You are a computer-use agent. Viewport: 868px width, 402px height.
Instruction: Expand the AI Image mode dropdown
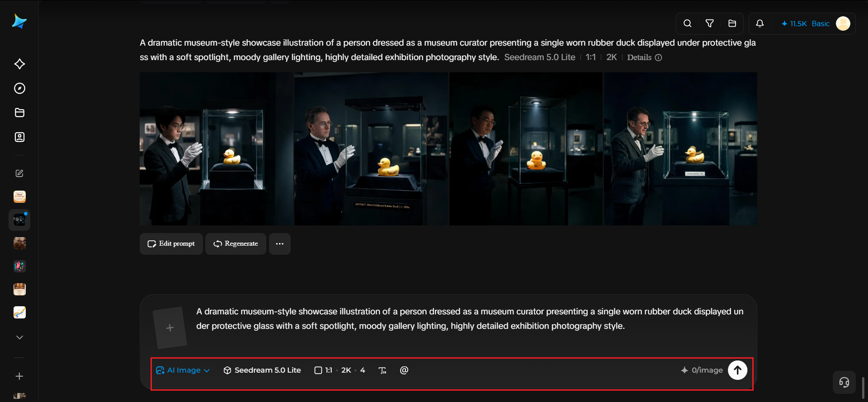click(183, 370)
